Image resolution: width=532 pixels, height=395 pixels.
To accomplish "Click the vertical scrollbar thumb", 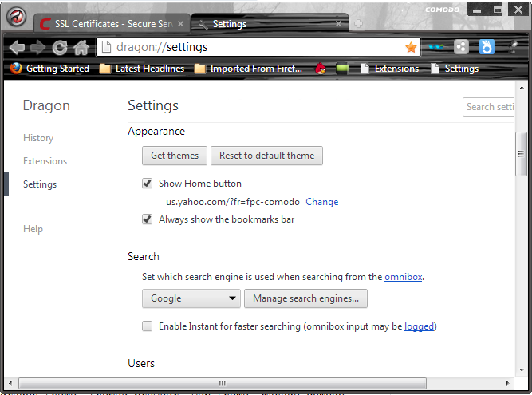I will coord(521,154).
